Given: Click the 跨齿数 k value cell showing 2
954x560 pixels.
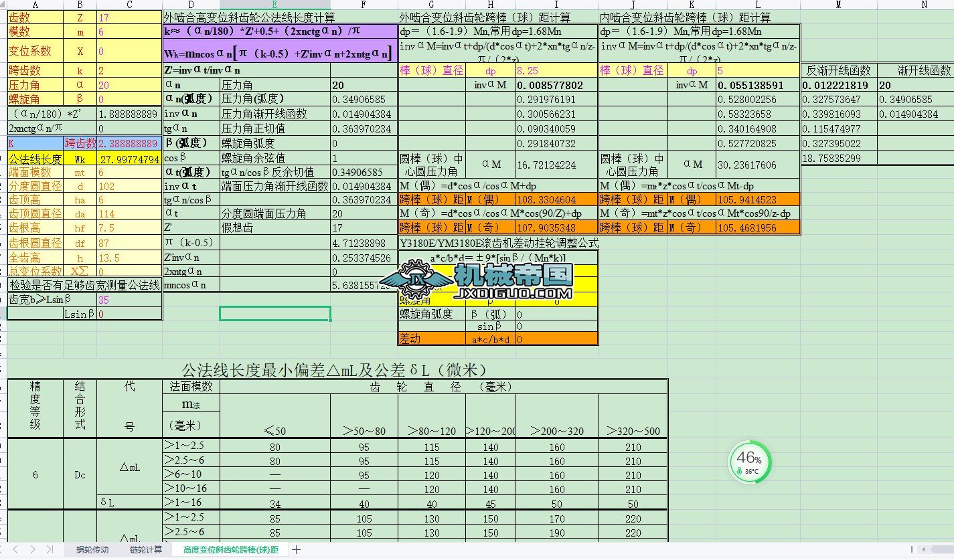Looking at the screenshot, I should tap(129, 70).
